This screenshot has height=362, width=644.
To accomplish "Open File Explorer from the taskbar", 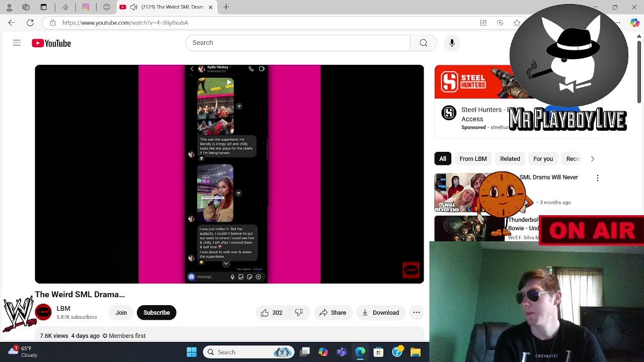I will coord(416,352).
